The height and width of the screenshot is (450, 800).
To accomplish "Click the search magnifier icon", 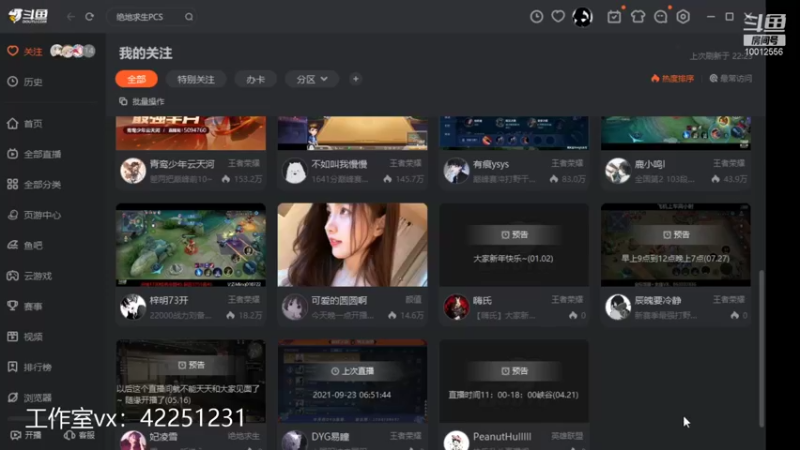I will click(x=189, y=17).
